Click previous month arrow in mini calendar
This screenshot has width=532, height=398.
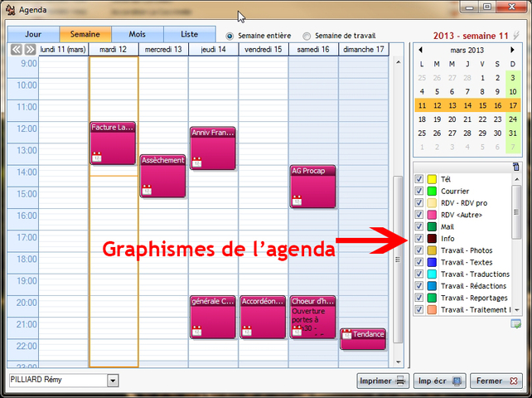pos(420,50)
